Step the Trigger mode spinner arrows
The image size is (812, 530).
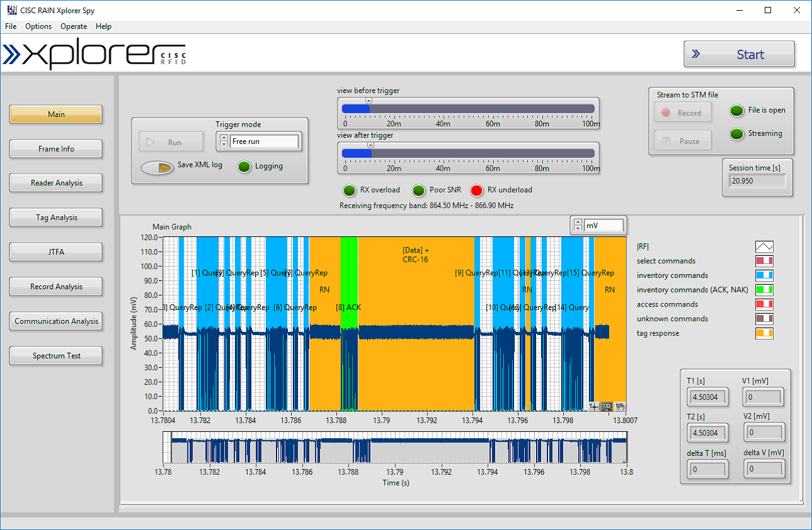tap(223, 141)
